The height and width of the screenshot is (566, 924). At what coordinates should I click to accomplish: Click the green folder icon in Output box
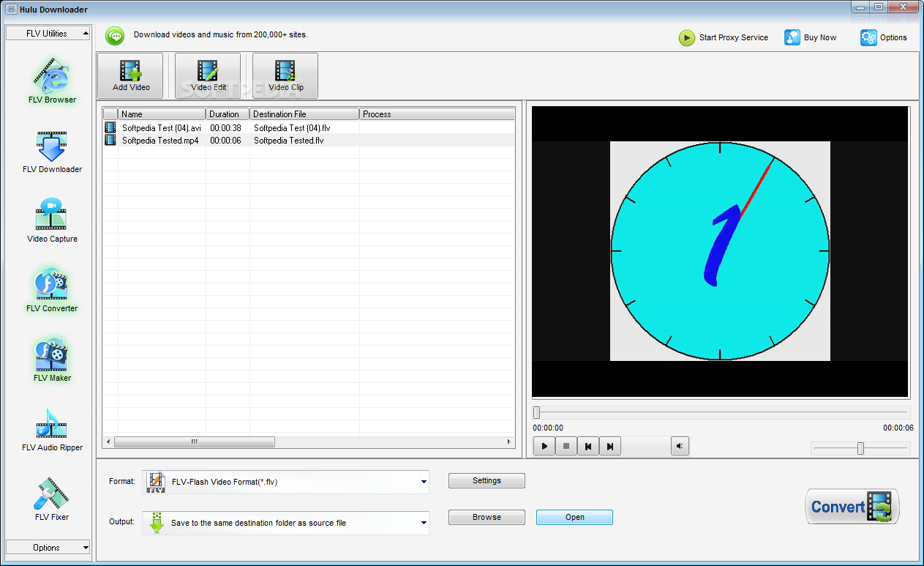tap(156, 523)
